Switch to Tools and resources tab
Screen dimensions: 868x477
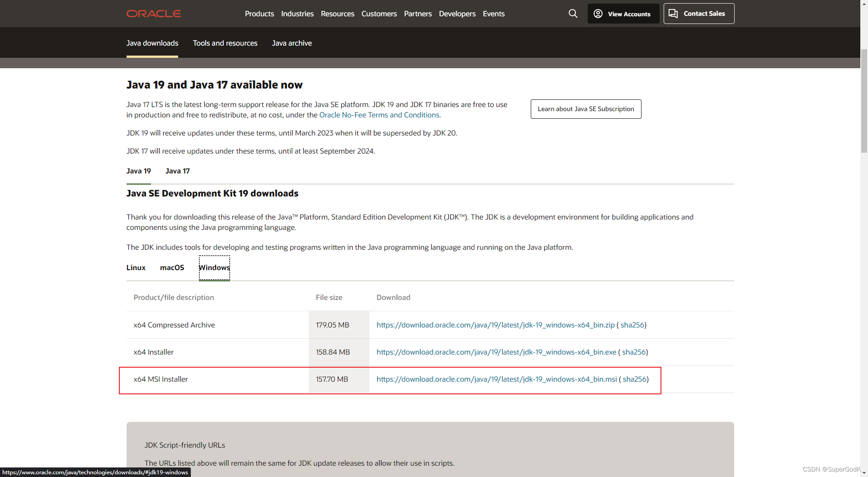(225, 43)
